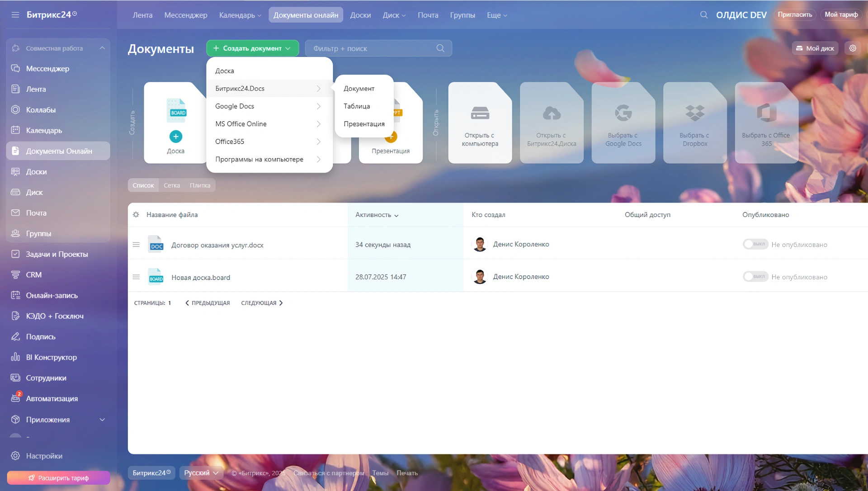Image resolution: width=868 pixels, height=491 pixels.
Task: Choose Таблица in the Битрикс24.Docs submenu
Action: click(357, 106)
